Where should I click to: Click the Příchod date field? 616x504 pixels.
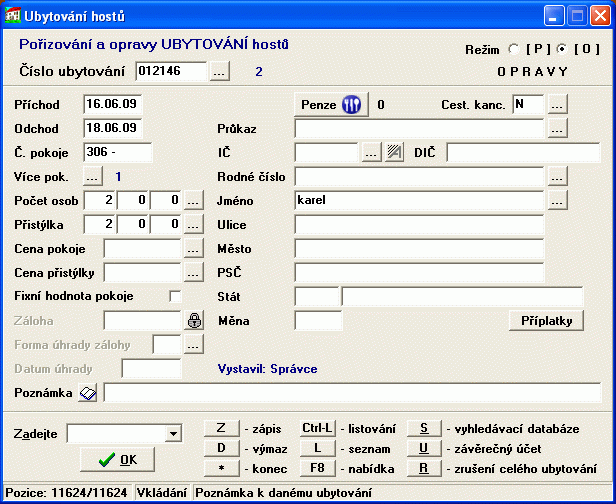(113, 104)
